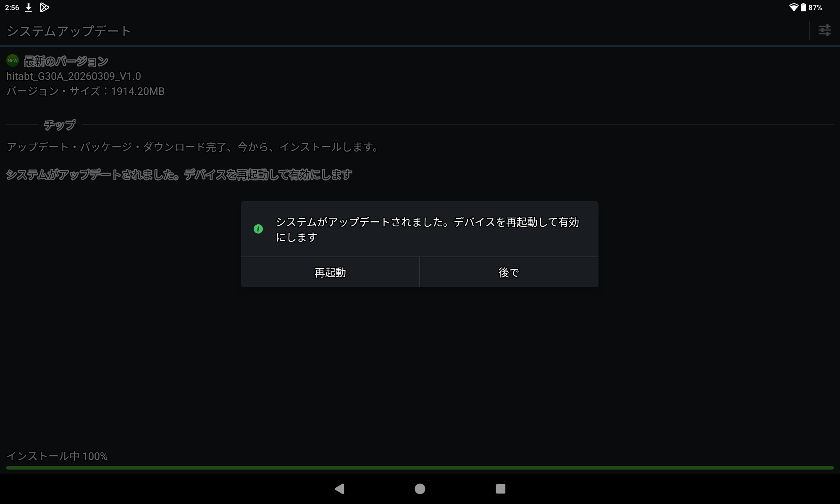Tap the 再起動 restart button
Screen dimensions: 840x504
click(x=330, y=273)
